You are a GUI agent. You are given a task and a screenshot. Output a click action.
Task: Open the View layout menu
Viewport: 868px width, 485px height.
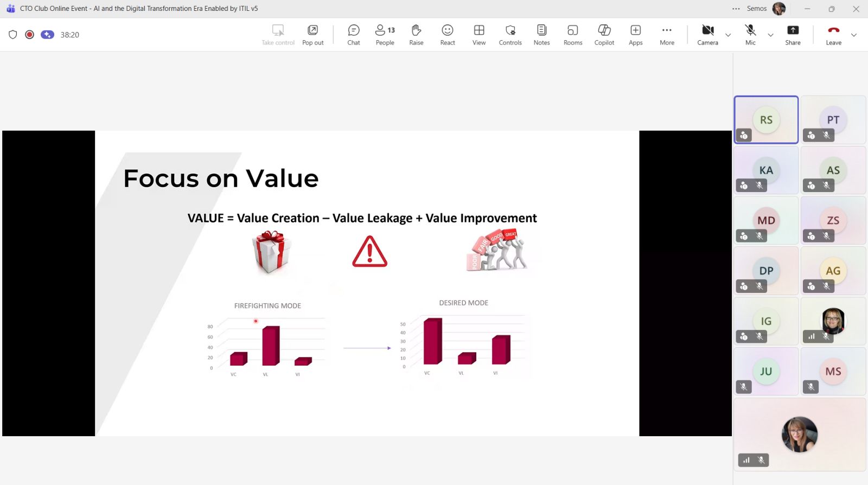[x=479, y=35]
